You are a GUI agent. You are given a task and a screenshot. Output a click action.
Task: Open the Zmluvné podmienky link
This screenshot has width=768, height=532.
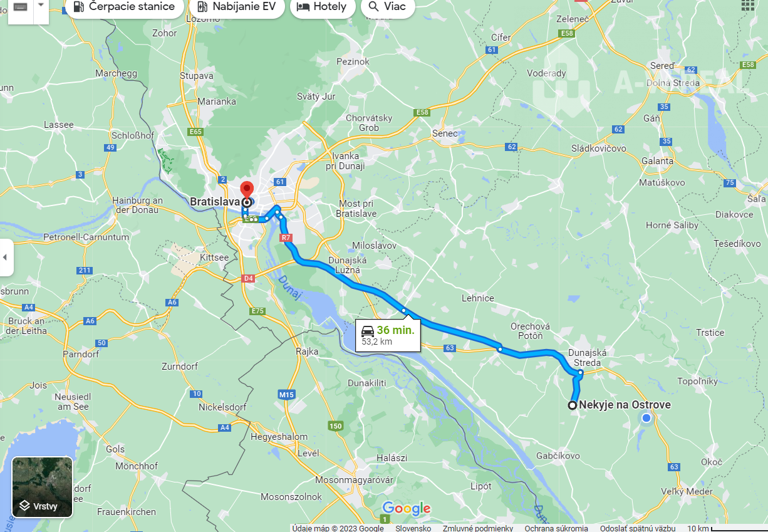click(478, 528)
